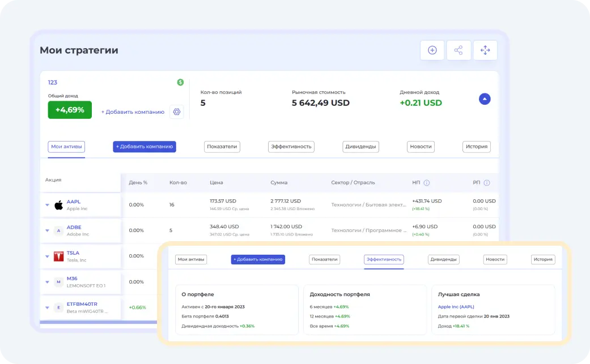This screenshot has height=364, width=590.
Task: Expand the M36 row details
Action: click(x=47, y=282)
